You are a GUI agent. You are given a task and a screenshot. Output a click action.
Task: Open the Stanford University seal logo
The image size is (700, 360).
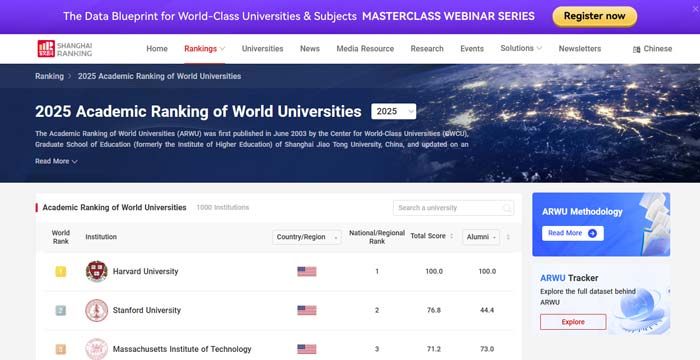[x=96, y=310]
